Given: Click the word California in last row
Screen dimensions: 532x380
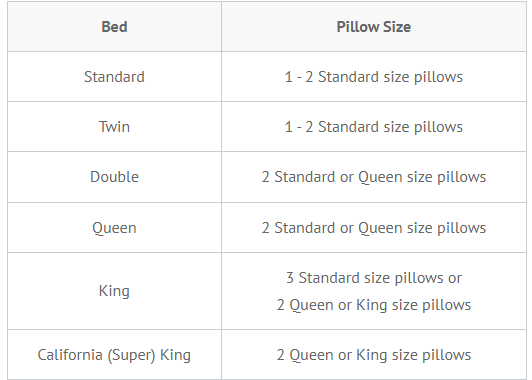Looking at the screenshot, I should coord(70,355).
